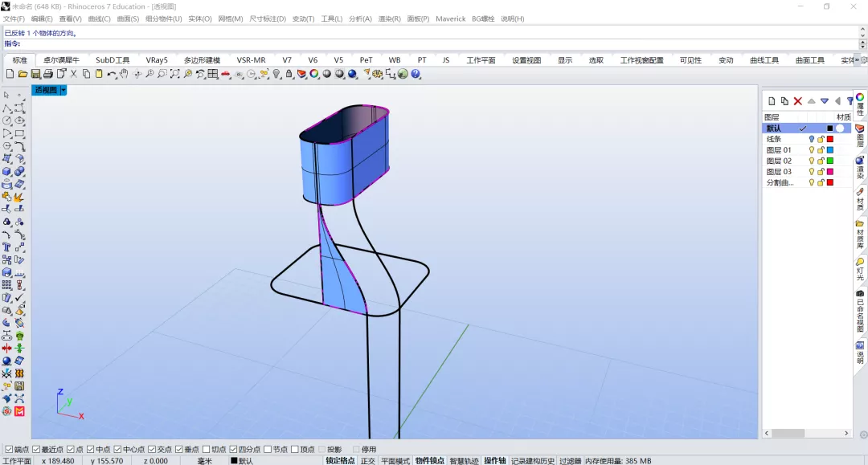Toggle visibility bulb of 图层 01
The height and width of the screenshot is (465, 868).
coord(812,150)
